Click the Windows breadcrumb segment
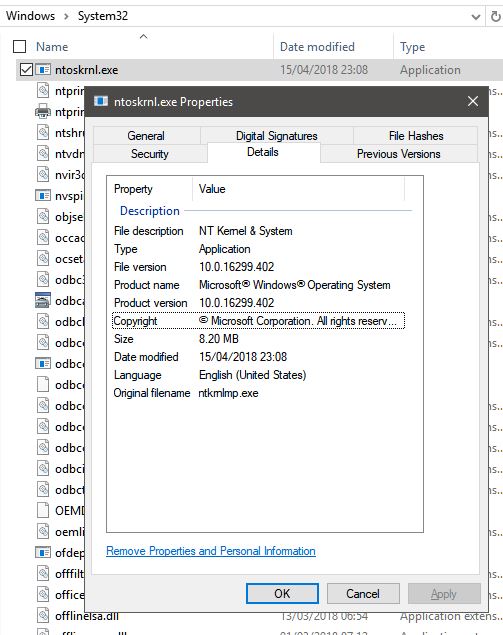 coord(30,16)
